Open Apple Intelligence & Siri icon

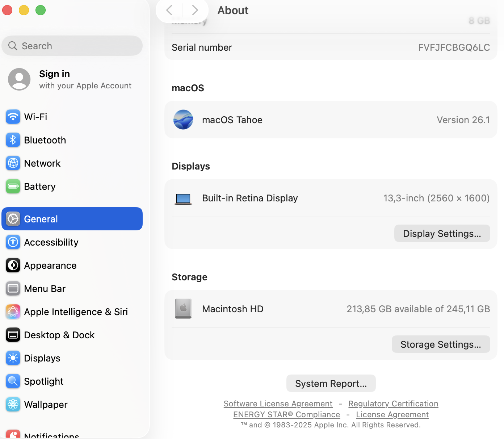13,312
